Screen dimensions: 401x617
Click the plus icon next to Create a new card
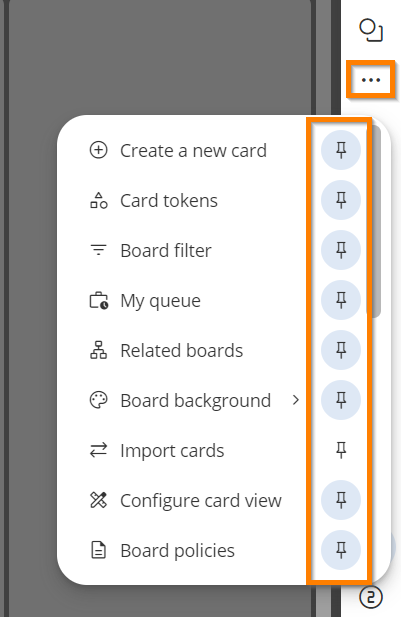[x=98, y=150]
